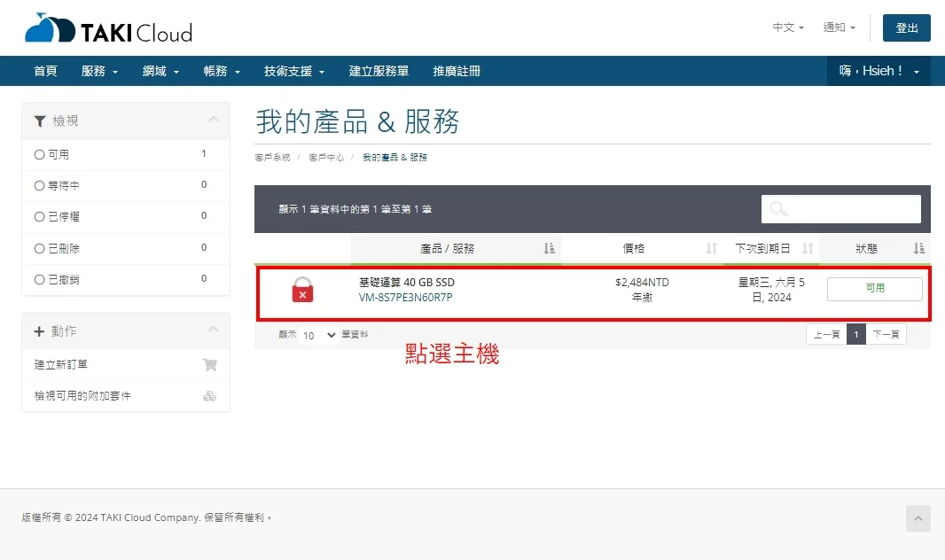
Task: Click the 基礎運算 40 GB SSD product name
Action: click(407, 282)
